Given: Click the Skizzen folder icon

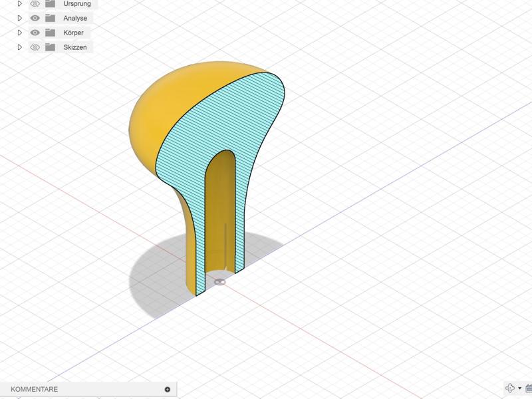Looking at the screenshot, I should [51, 47].
